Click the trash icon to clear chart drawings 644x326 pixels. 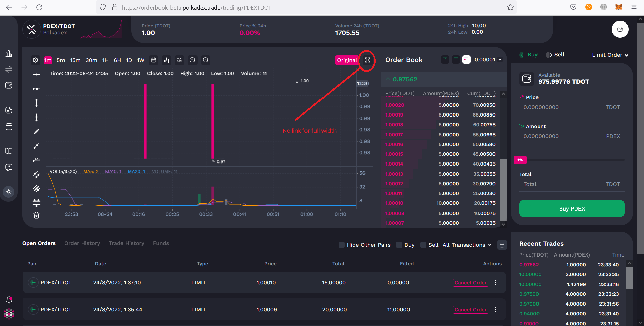pos(36,215)
